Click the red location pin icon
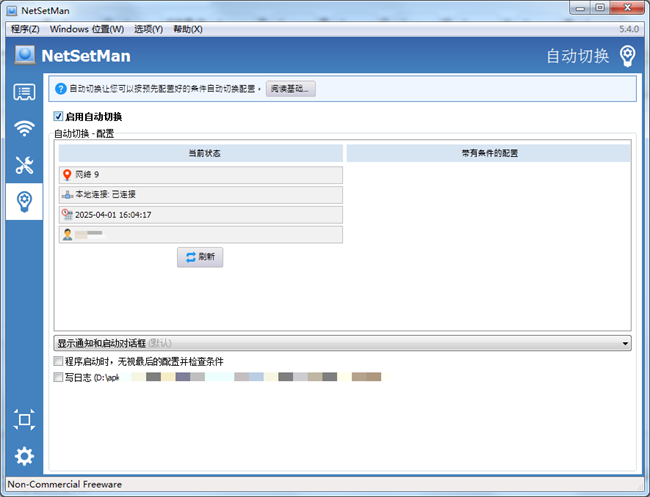This screenshot has height=497, width=650. pos(67,175)
